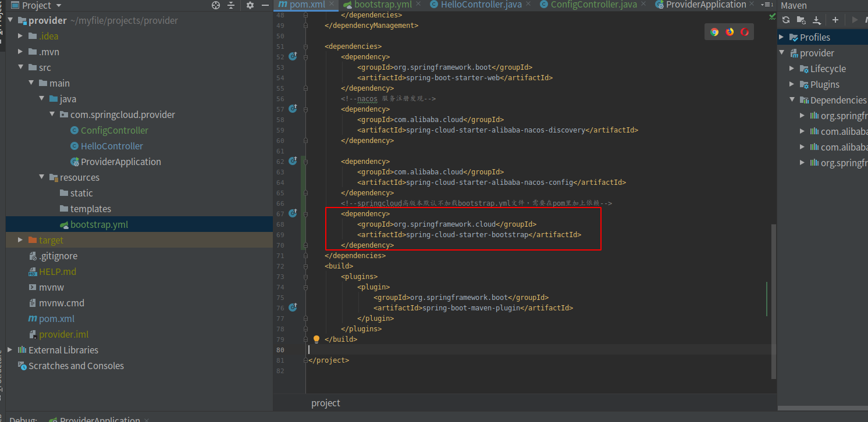868x422 pixels.
Task: Collapse the src folder
Action: (21, 67)
